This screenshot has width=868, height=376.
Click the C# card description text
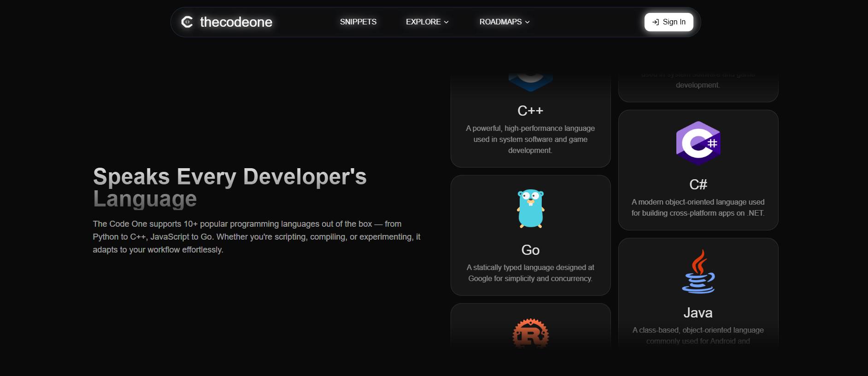pos(698,207)
